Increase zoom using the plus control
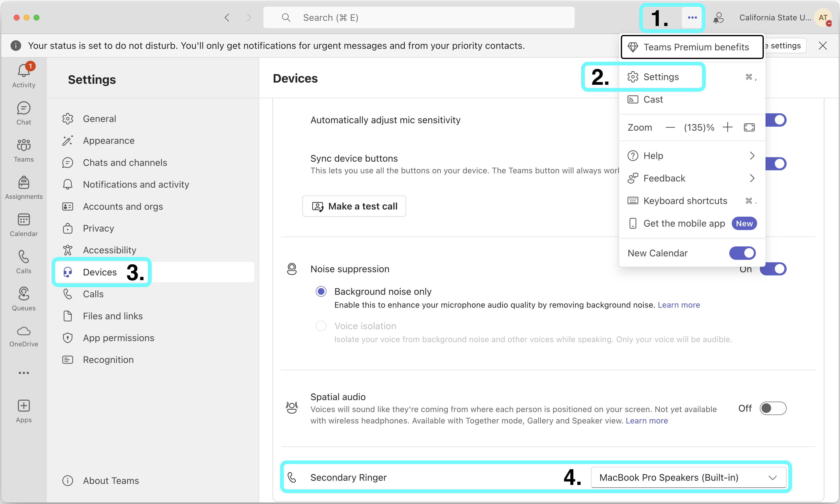840x504 pixels. (x=728, y=127)
